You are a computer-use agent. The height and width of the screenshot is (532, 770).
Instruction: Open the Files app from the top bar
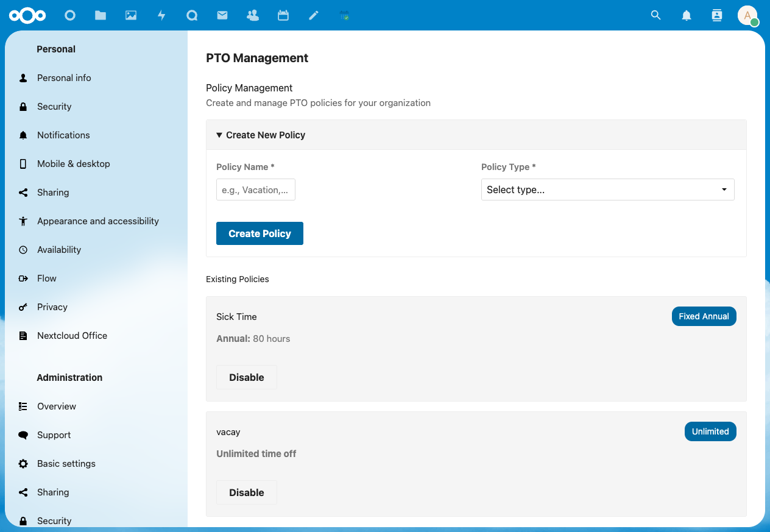[101, 15]
